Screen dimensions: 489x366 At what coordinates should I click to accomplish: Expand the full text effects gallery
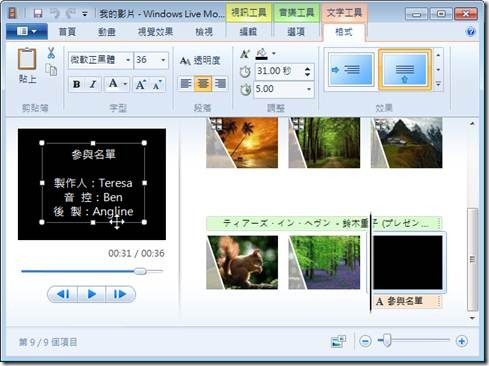(x=438, y=84)
